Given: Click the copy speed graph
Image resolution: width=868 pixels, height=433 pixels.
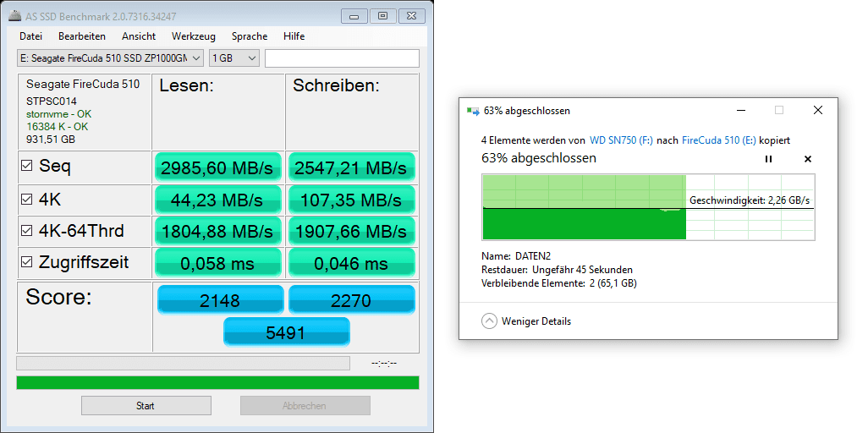Looking at the screenshot, I should [x=648, y=207].
